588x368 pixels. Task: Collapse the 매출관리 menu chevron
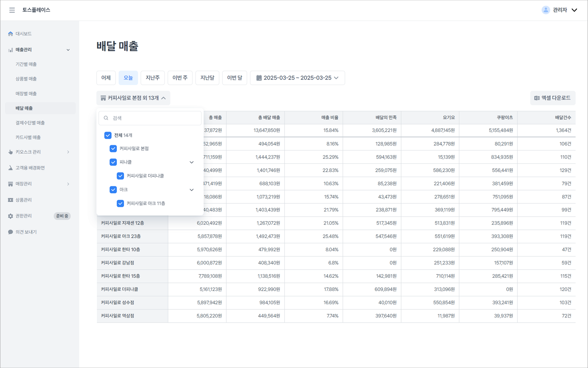(x=68, y=50)
